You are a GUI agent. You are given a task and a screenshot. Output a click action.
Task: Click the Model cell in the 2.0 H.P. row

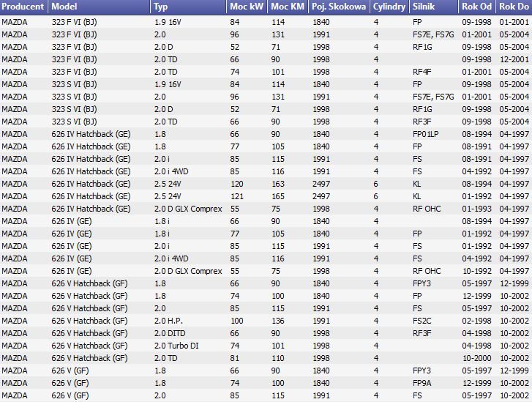[x=89, y=321]
